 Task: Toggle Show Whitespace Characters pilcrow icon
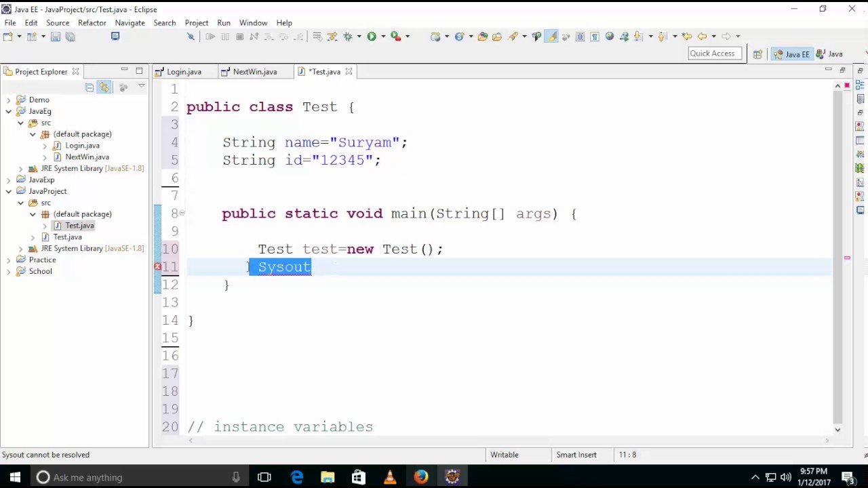click(595, 37)
